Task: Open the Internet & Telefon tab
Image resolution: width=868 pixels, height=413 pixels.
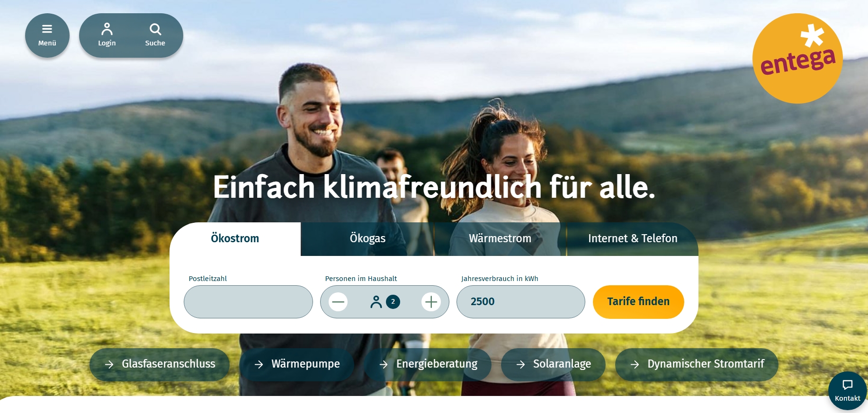Action: point(633,239)
